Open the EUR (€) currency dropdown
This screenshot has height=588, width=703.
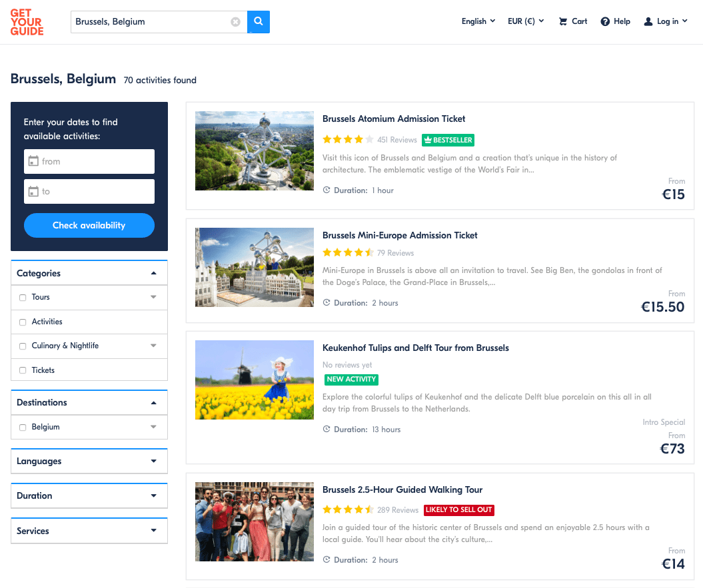coord(526,21)
